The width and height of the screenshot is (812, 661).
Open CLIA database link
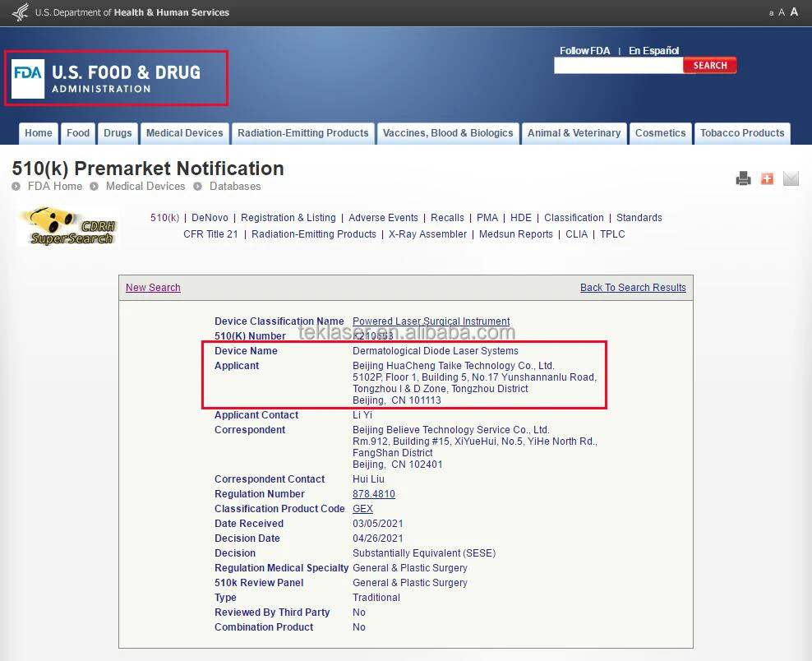pos(576,234)
